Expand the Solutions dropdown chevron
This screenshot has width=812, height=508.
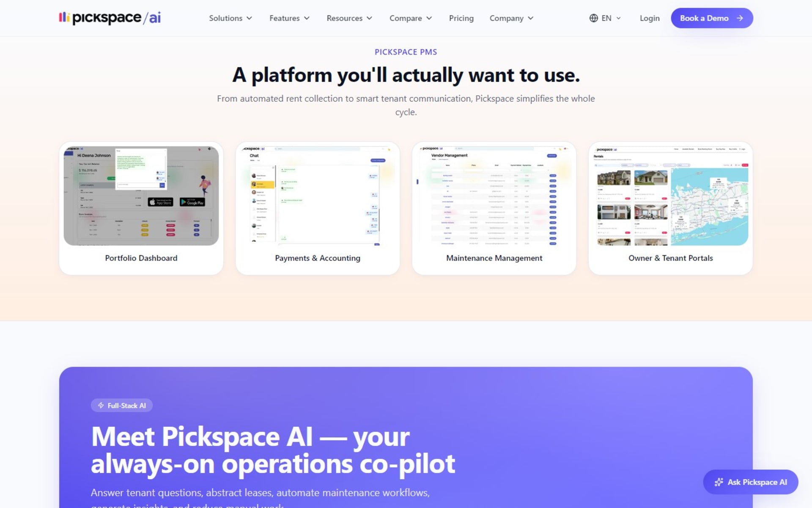pos(250,18)
